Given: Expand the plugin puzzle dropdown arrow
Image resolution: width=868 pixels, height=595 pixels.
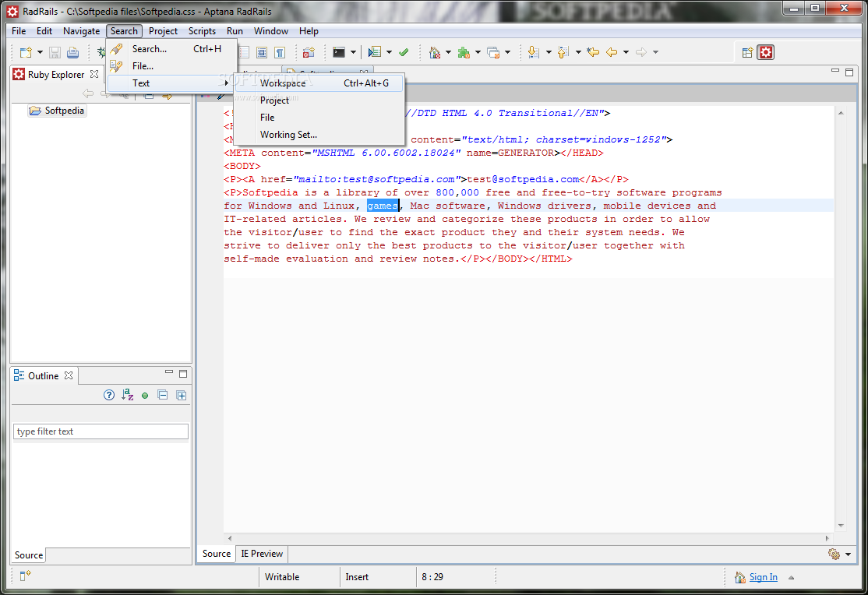Looking at the screenshot, I should pyautogui.click(x=478, y=53).
